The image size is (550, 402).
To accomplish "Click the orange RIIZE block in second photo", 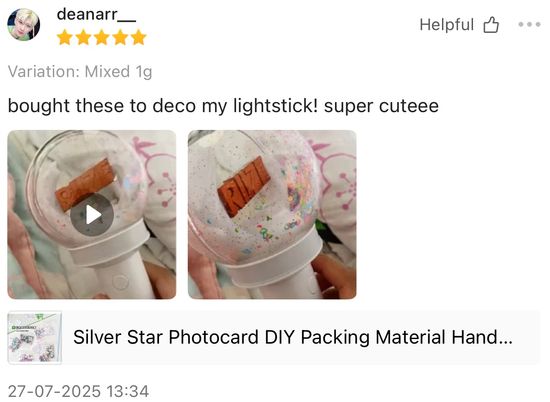I will [243, 186].
